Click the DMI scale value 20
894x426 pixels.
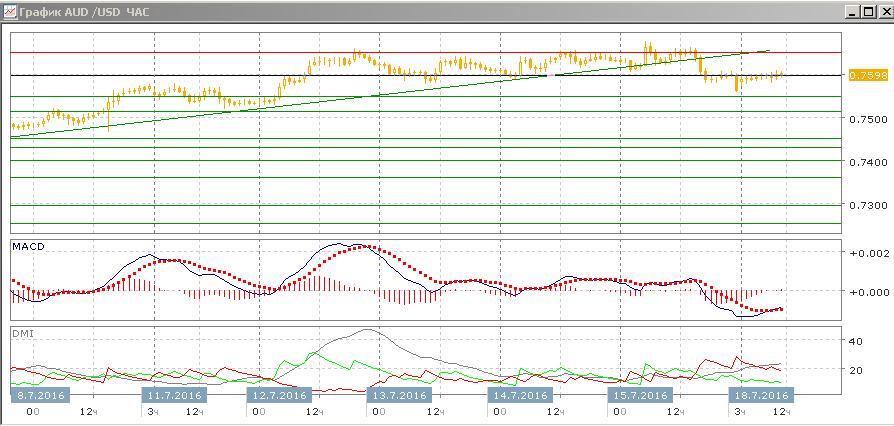(856, 370)
